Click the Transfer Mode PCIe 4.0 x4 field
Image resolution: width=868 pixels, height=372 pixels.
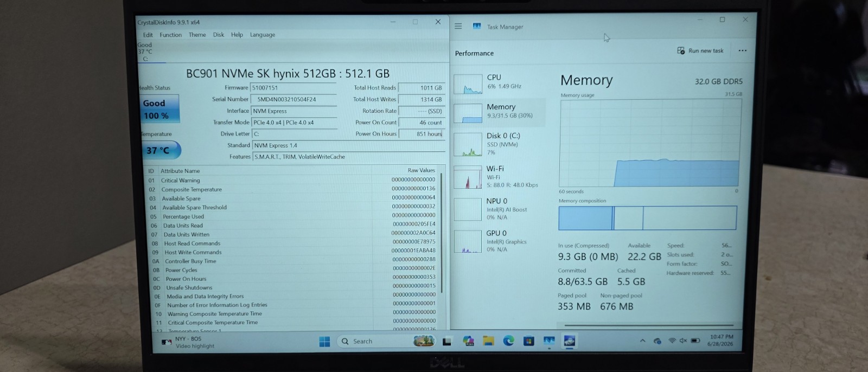tap(293, 123)
